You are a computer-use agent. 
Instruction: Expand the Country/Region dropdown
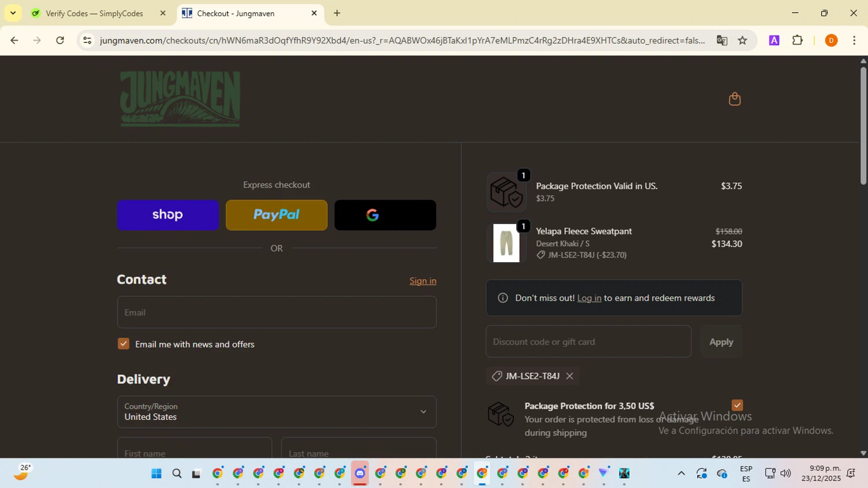[277, 412]
